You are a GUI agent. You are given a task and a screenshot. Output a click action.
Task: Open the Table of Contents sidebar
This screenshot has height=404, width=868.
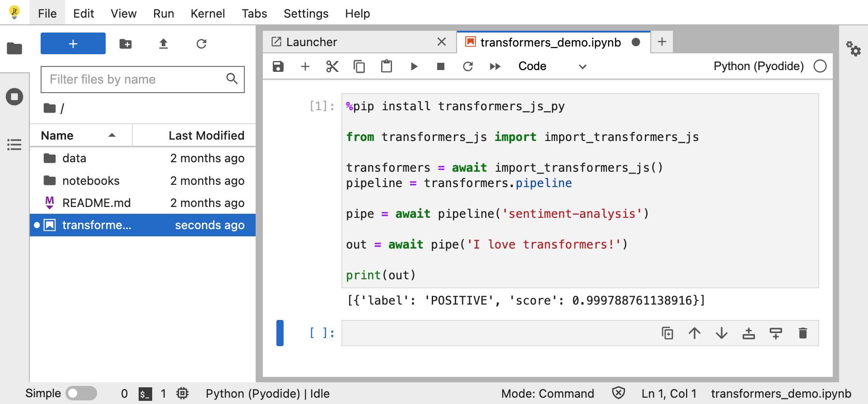click(14, 145)
